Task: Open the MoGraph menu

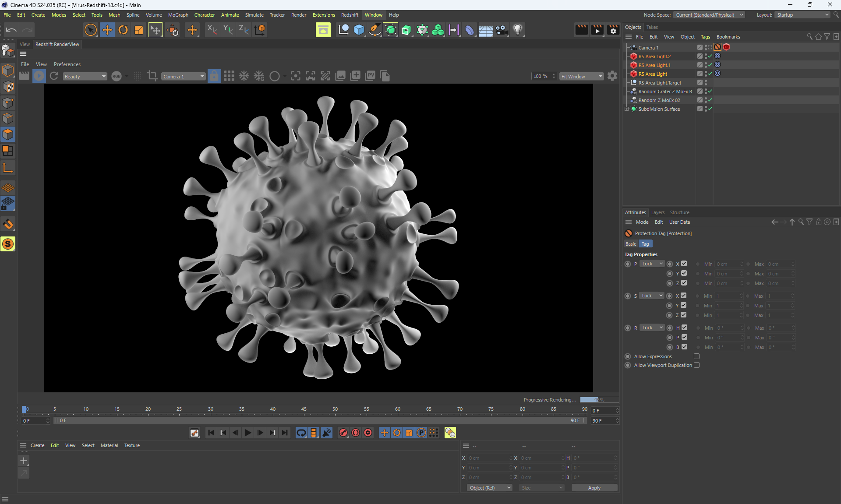Action: pyautogui.click(x=178, y=15)
